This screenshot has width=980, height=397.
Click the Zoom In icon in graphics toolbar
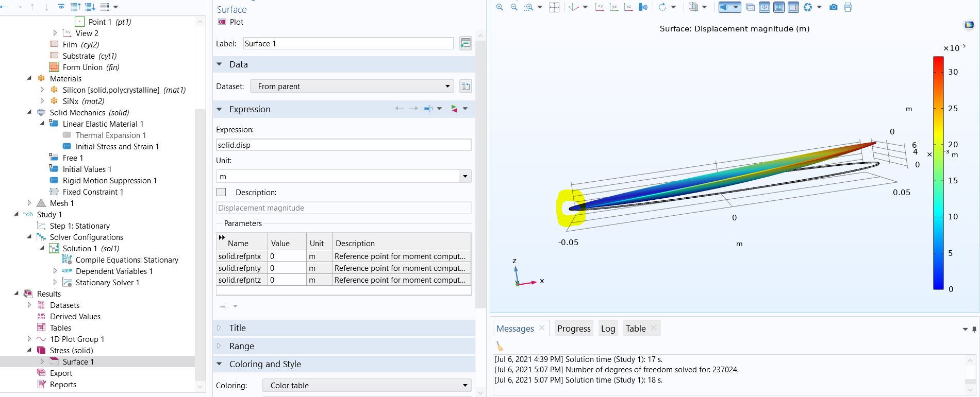[500, 7]
